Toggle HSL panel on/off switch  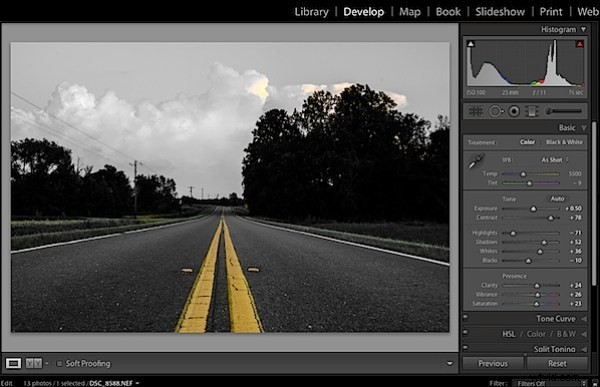tap(465, 332)
